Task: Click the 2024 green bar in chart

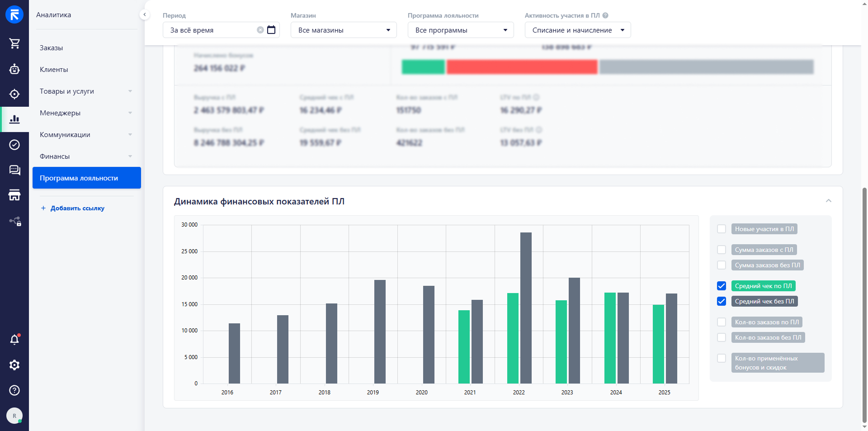Action: tap(610, 338)
